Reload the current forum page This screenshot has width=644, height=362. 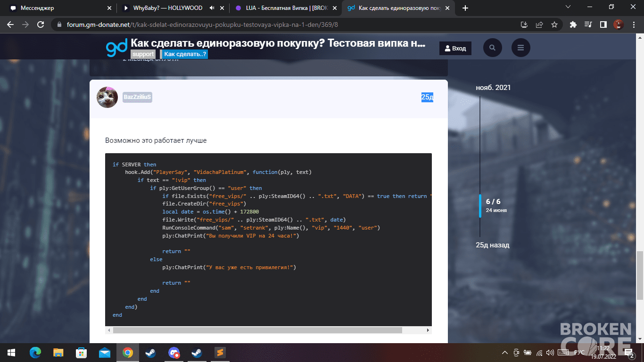point(41,25)
